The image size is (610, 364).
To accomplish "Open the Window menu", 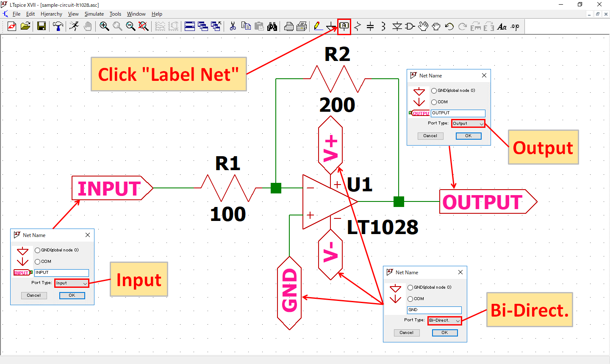I will (136, 14).
